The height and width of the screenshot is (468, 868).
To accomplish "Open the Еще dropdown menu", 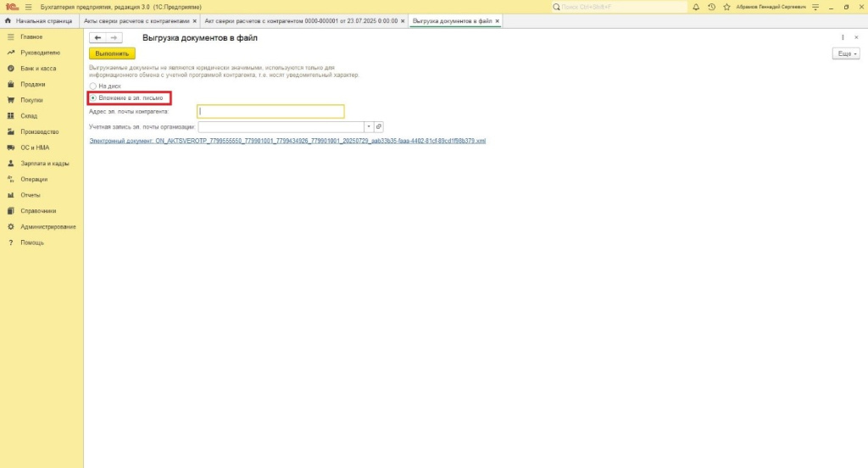I will click(x=846, y=53).
